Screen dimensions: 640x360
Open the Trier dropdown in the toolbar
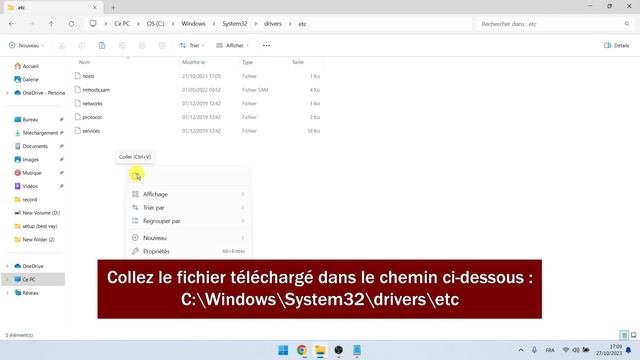(192, 45)
